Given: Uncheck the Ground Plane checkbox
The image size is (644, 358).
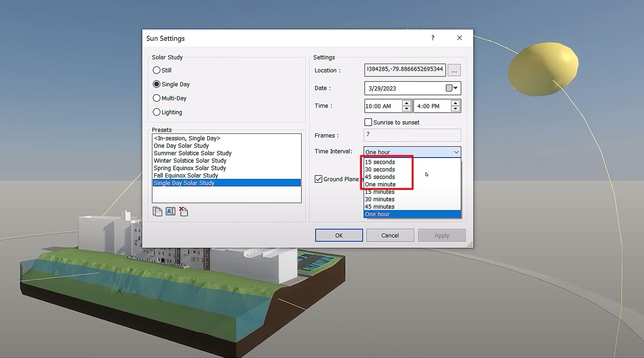Looking at the screenshot, I should click(319, 179).
